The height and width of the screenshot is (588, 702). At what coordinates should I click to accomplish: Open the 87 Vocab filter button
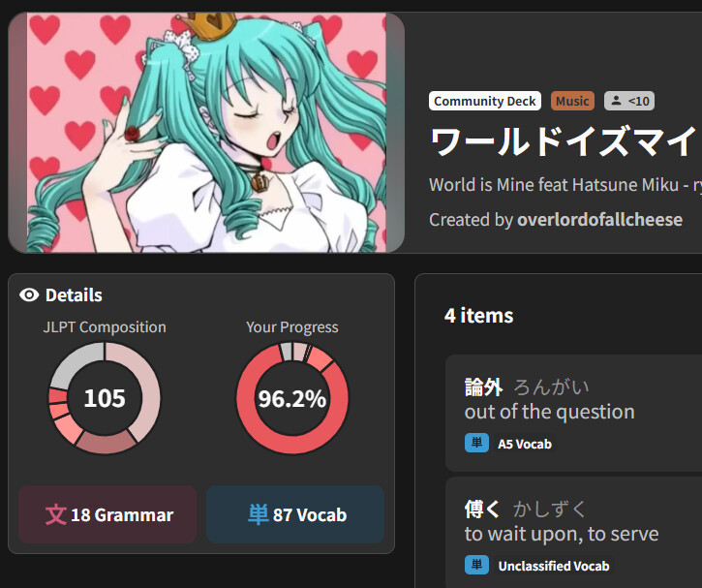tap(295, 514)
